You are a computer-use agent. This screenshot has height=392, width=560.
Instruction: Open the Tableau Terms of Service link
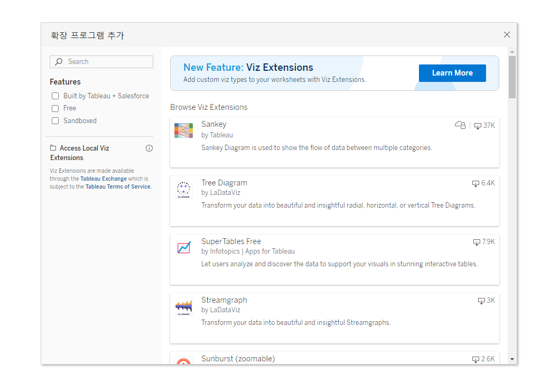118,186
